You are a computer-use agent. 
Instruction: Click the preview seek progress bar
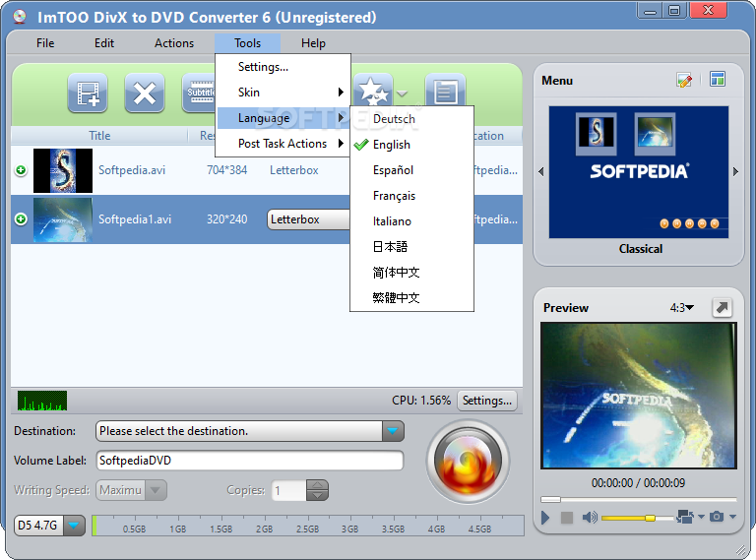pos(638,499)
